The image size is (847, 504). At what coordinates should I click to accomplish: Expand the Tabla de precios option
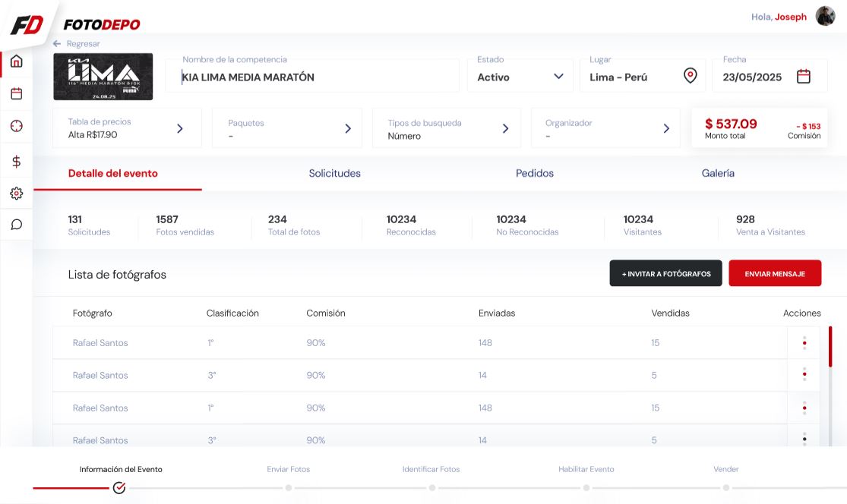click(x=180, y=128)
